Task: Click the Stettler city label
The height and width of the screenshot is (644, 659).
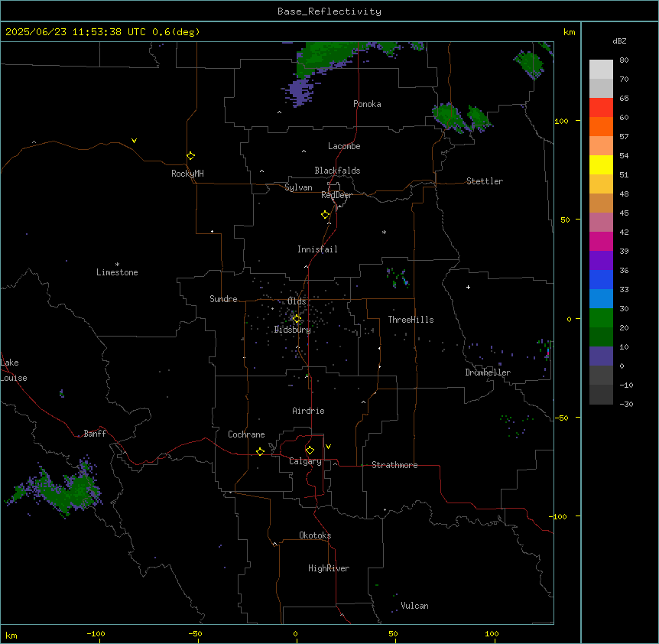Action: tap(485, 181)
